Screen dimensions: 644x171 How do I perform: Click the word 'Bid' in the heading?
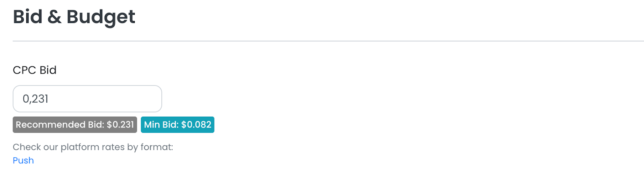27,17
